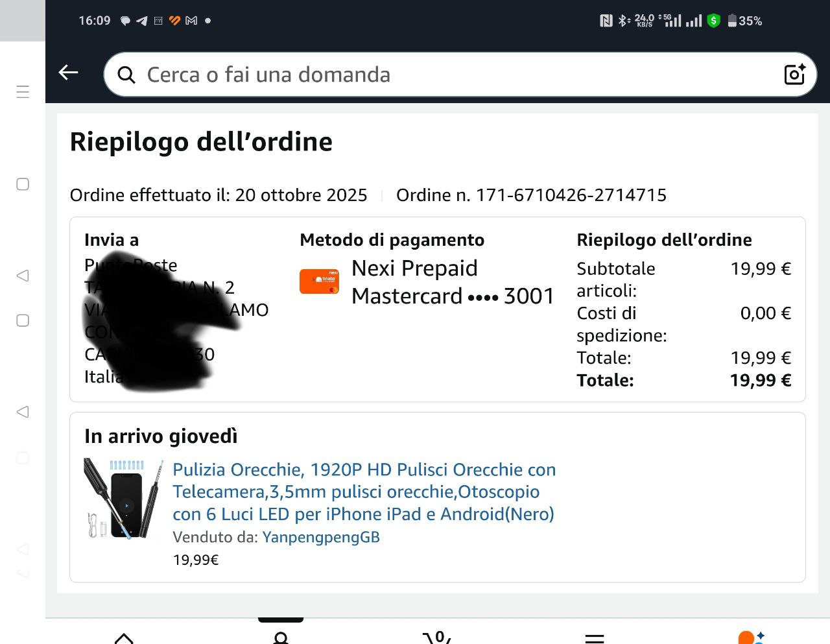Tap the three-line icon on left strip

pos(23,91)
